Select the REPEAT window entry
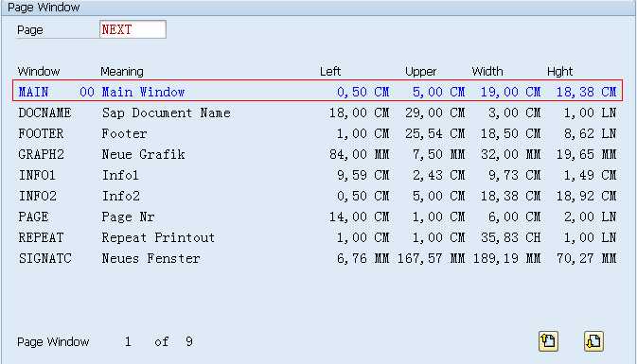The width and height of the screenshot is (637, 364). [x=41, y=237]
